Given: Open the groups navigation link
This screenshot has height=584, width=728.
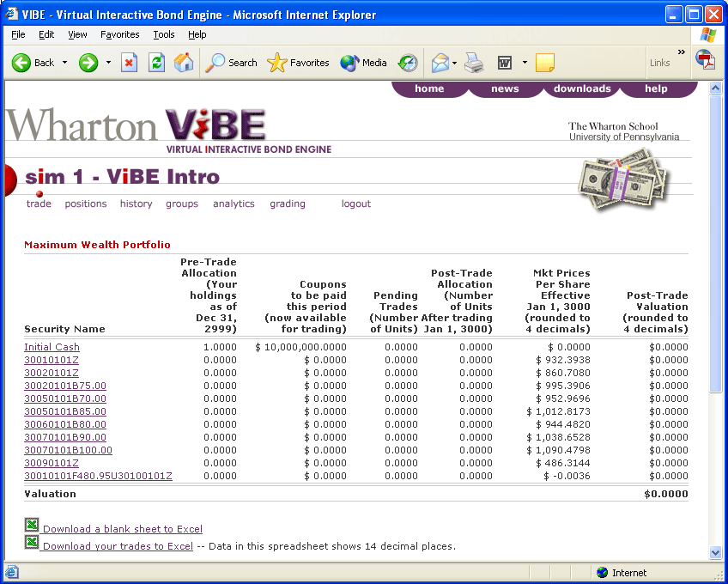Looking at the screenshot, I should click(182, 204).
